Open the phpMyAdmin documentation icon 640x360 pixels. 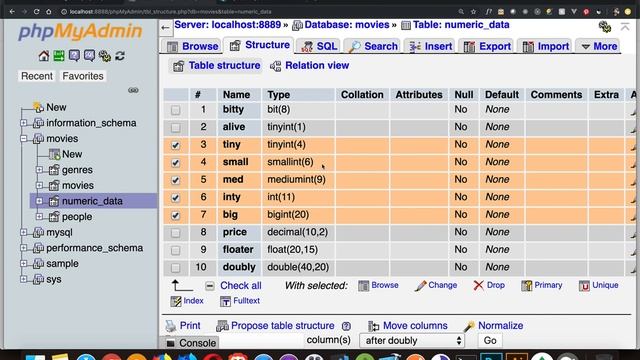pyautogui.click(x=74, y=56)
